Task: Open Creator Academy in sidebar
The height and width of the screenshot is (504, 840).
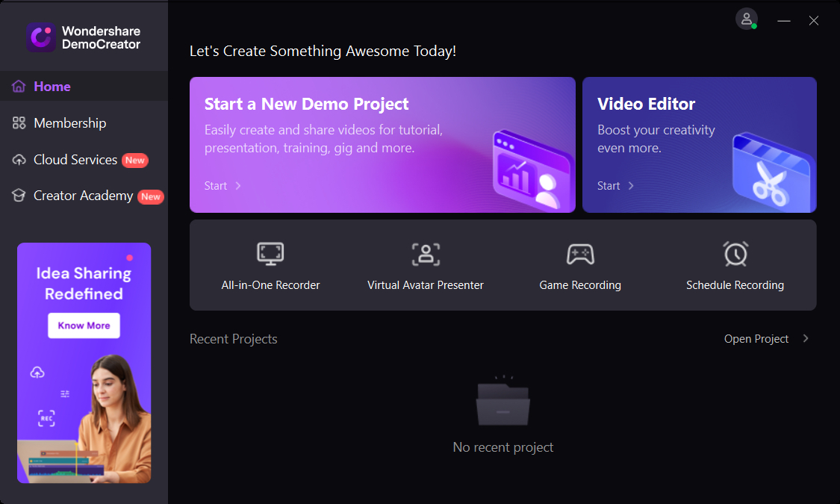Action: 84,196
